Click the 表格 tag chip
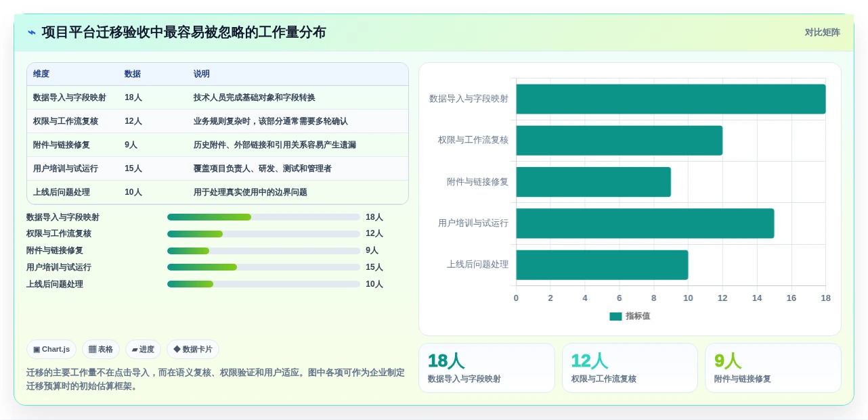 (x=101, y=350)
